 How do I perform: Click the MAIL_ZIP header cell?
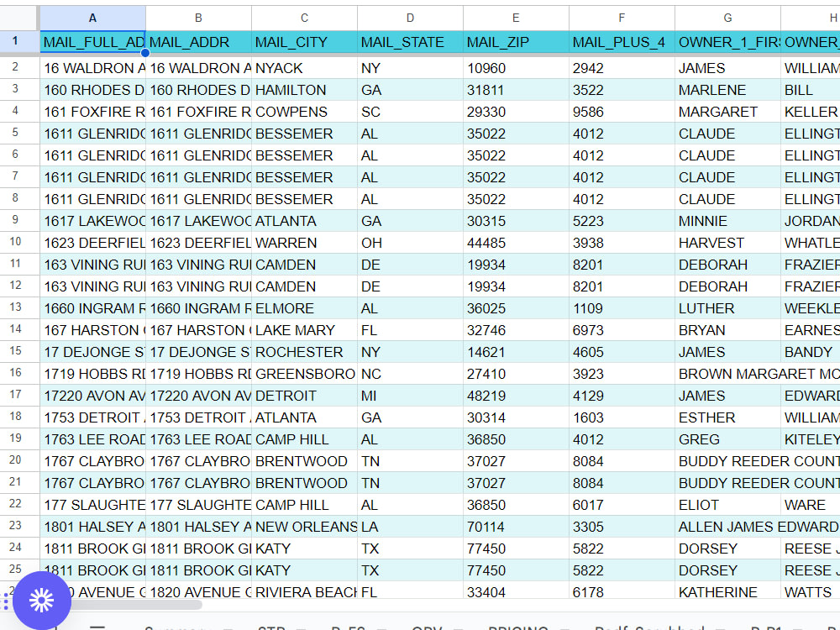point(516,42)
